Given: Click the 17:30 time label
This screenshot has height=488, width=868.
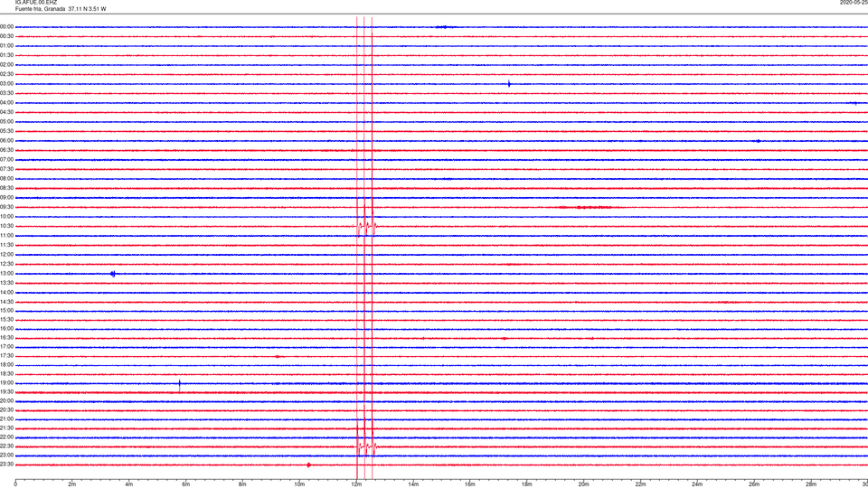Looking at the screenshot, I should pyautogui.click(x=6, y=356).
